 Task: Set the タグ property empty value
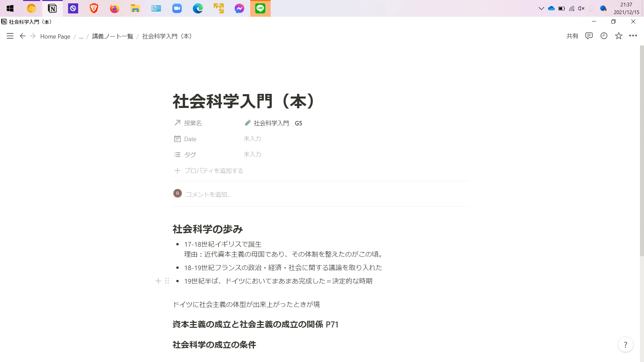252,154
